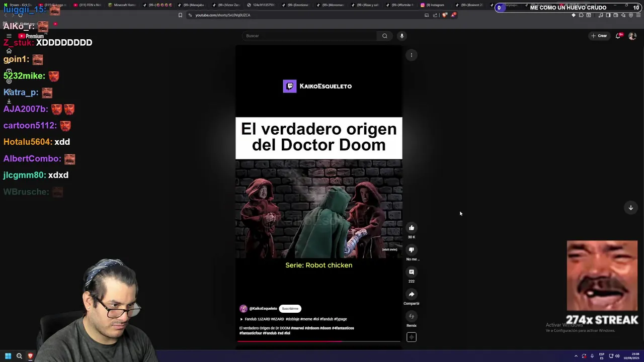Click the Suscribirme button
The height and width of the screenshot is (362, 644).
[x=290, y=309]
